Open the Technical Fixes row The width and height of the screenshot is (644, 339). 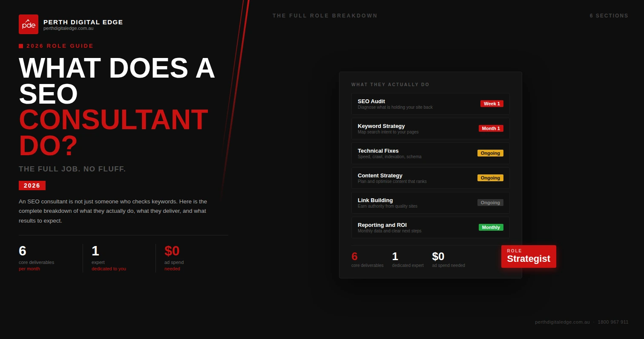(430, 154)
